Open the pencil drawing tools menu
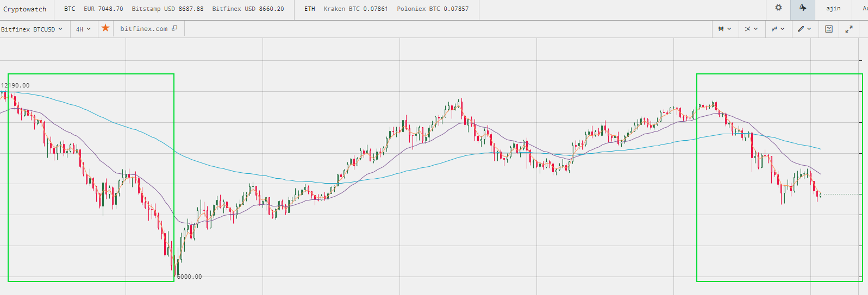Image resolution: width=868 pixels, height=295 pixels. pos(804,29)
